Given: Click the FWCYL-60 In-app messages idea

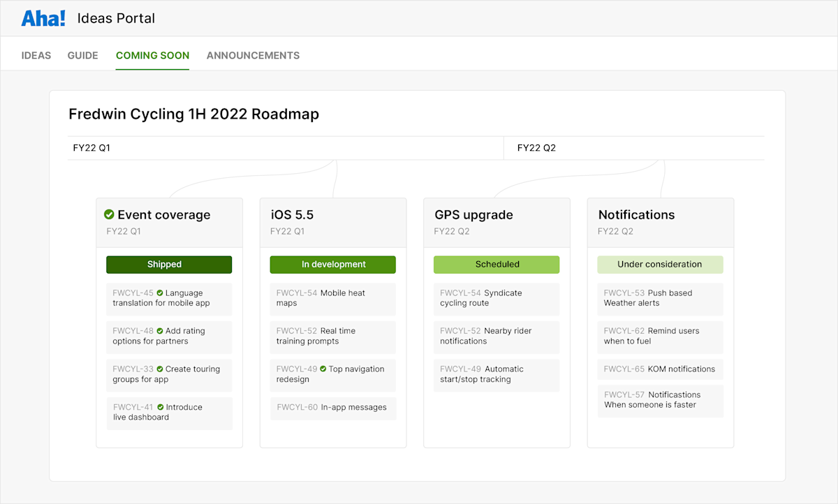Looking at the screenshot, I should (x=332, y=408).
